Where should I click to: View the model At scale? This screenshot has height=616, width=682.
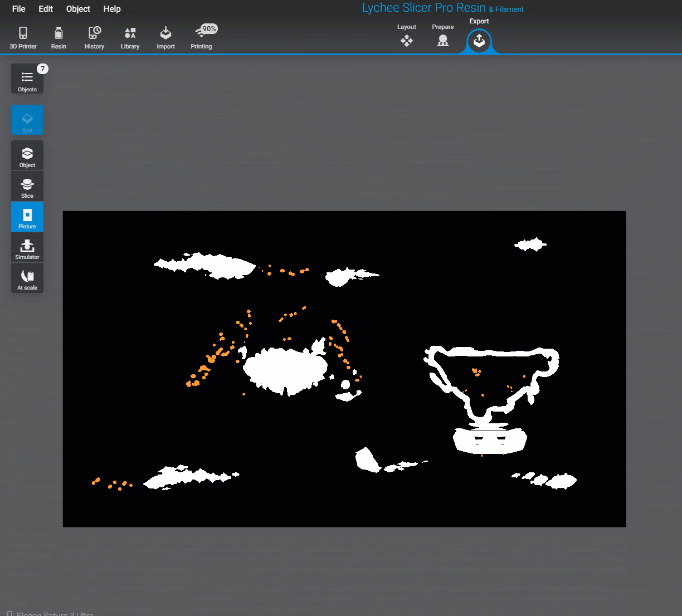[x=27, y=278]
